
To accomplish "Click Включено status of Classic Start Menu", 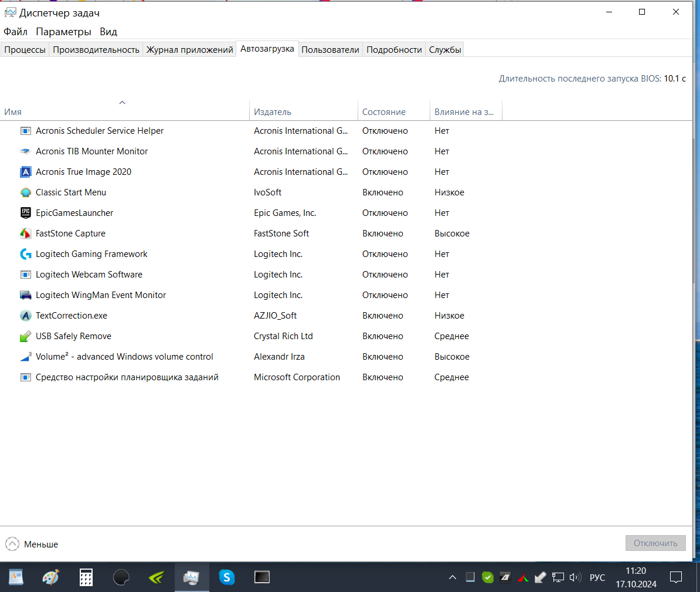I will click(383, 192).
